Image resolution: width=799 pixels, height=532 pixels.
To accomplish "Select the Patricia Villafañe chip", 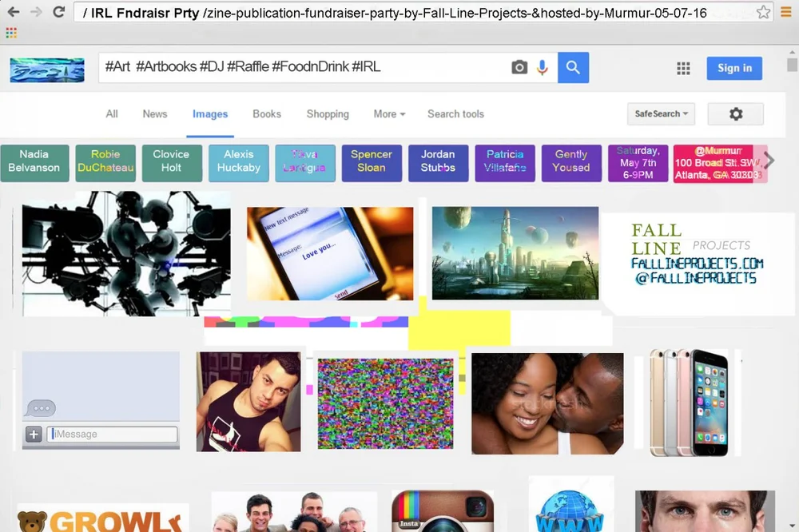I will pyautogui.click(x=505, y=163).
